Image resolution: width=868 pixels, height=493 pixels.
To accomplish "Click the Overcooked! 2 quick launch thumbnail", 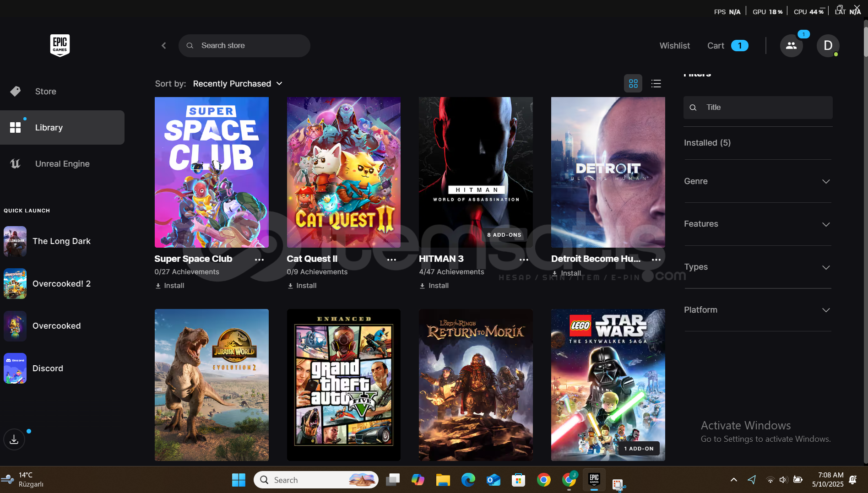I will point(15,284).
